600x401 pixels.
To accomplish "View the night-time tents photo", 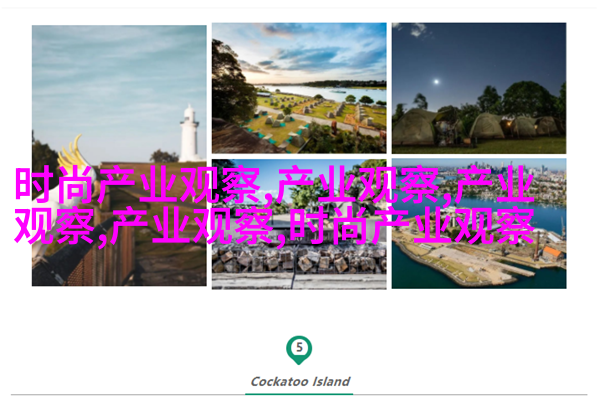I will [479, 88].
